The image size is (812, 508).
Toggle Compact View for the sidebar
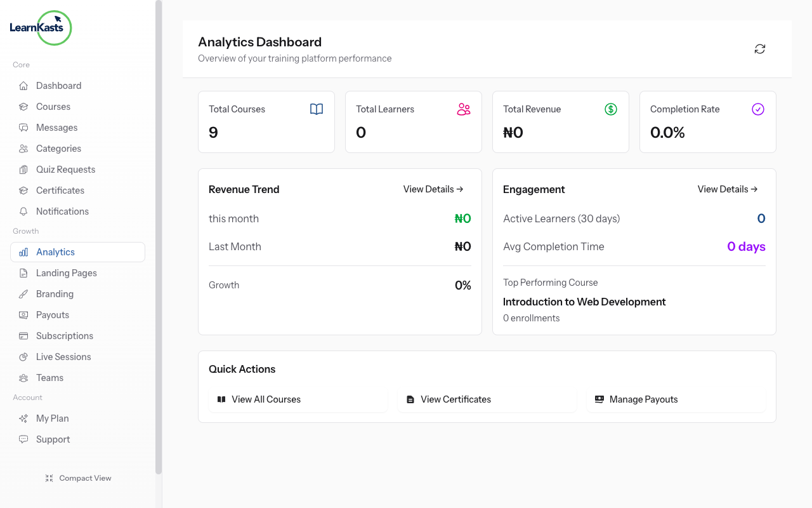pos(78,478)
